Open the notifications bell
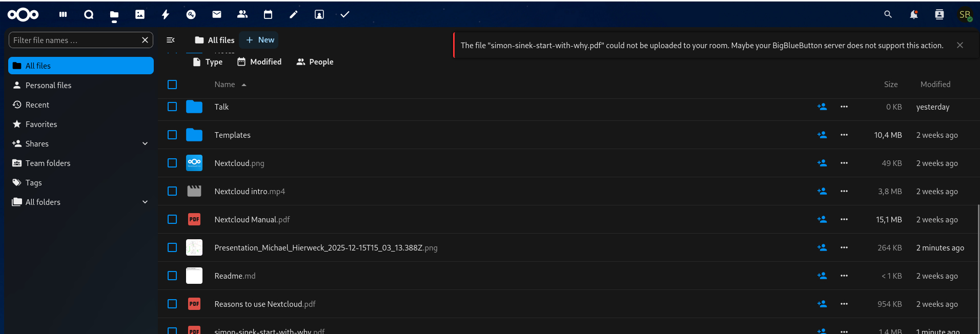Screen dimensions: 980x334 913,14
